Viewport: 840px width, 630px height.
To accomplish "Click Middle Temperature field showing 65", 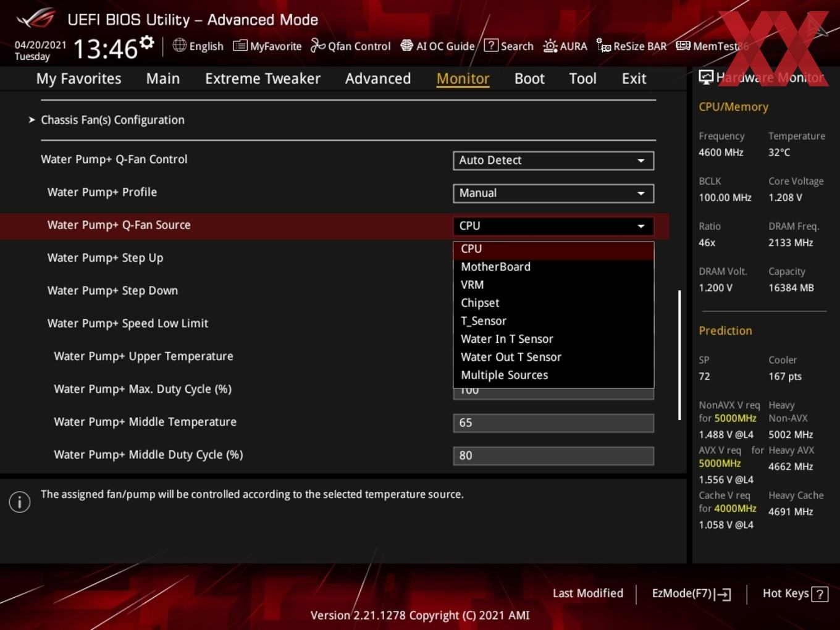I will (553, 423).
